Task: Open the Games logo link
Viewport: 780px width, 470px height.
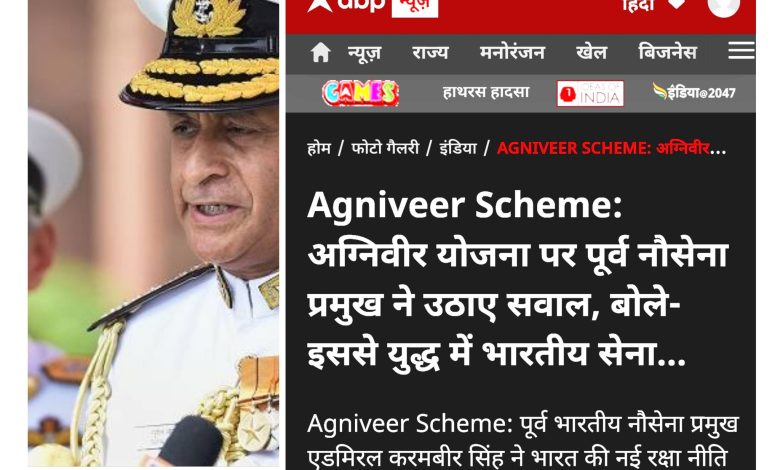Action: 361,93
